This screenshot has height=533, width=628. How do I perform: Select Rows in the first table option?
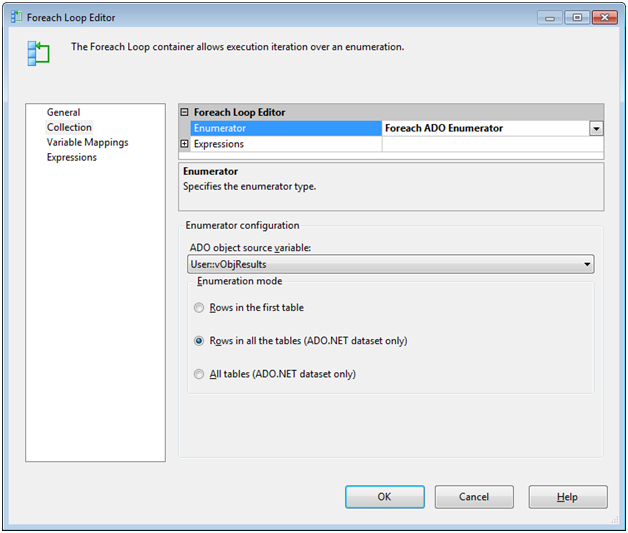pyautogui.click(x=200, y=308)
